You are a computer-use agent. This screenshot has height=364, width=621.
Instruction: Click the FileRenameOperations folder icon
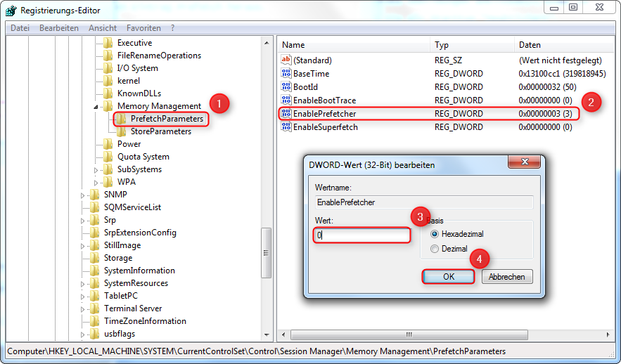tap(108, 56)
